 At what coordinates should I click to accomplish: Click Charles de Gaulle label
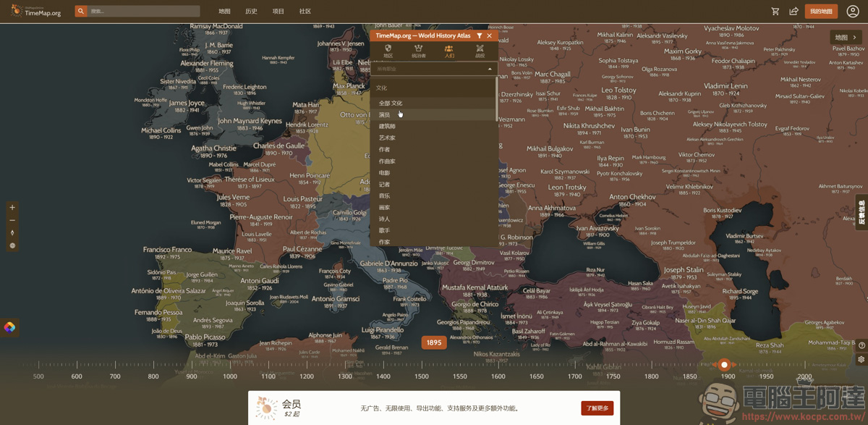click(x=278, y=146)
